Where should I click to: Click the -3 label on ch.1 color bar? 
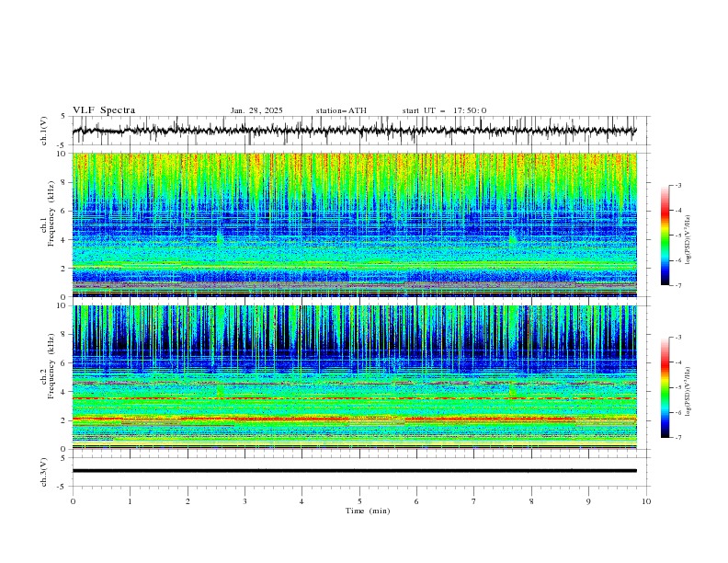(677, 185)
